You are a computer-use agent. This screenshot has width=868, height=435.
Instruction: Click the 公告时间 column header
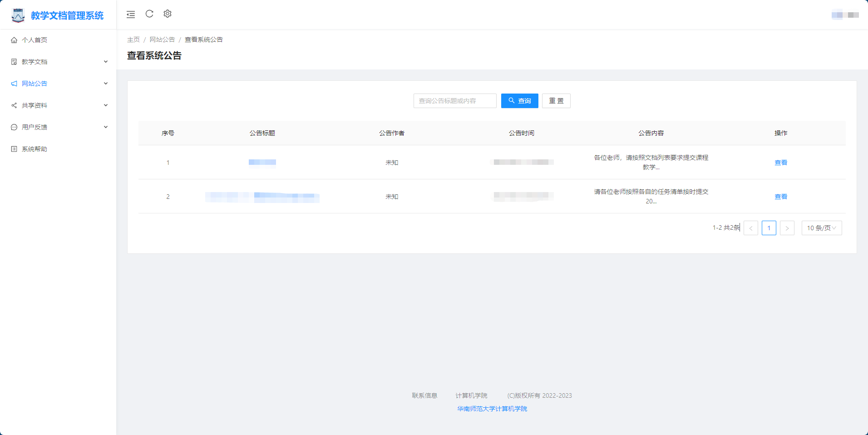[522, 133]
